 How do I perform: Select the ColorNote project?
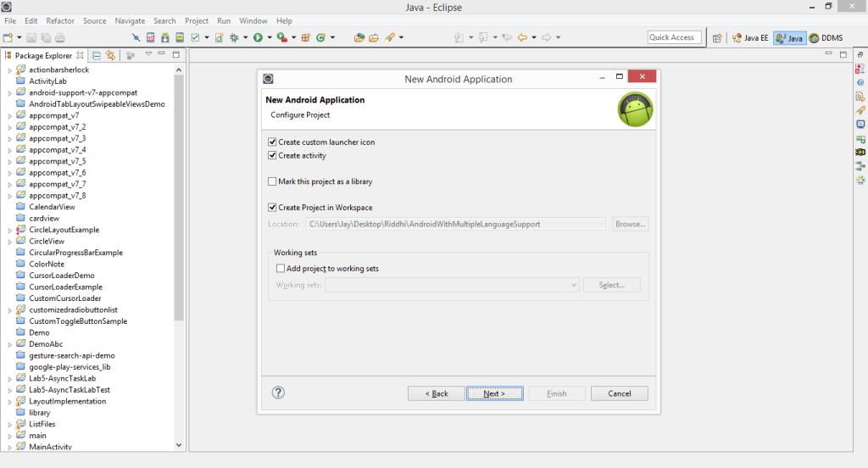[x=47, y=264]
